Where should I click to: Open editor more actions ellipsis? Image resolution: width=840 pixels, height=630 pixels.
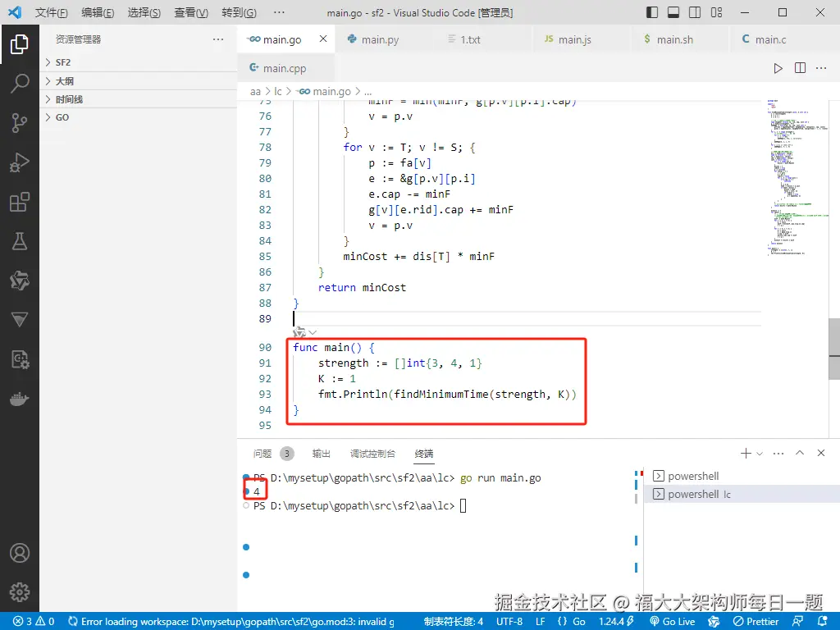click(x=821, y=68)
